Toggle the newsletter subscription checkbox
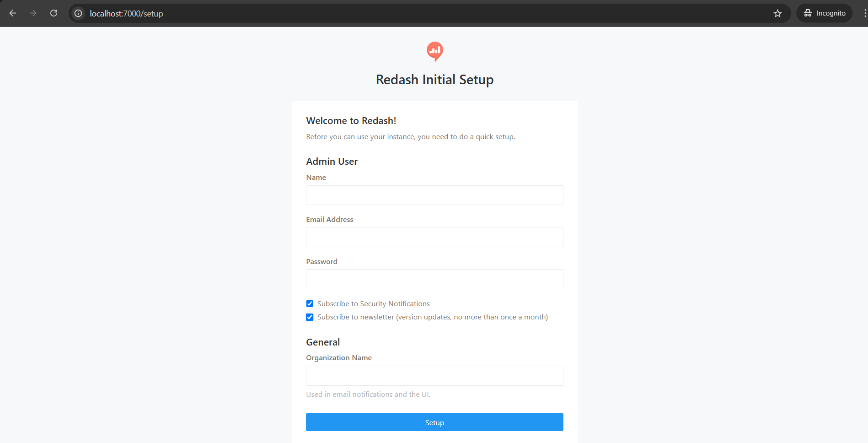The image size is (868, 443). coord(310,317)
